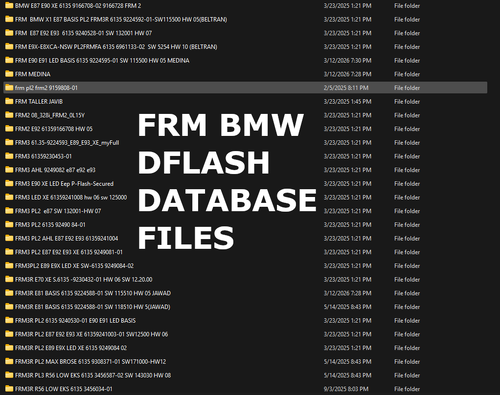Click folder icon of FRM3R E81 BASIS SW 118510 HW 5(JAWAD)
The width and height of the screenshot is (500, 395).
[x=9, y=307]
